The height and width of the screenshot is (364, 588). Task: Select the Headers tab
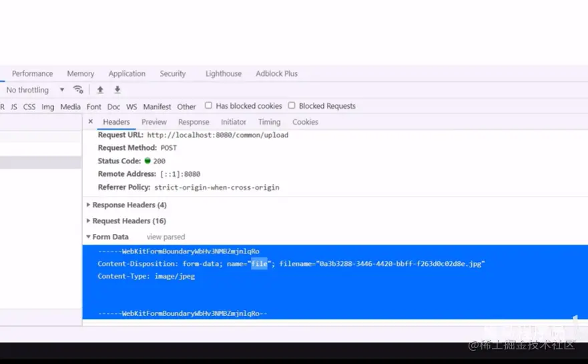[116, 122]
